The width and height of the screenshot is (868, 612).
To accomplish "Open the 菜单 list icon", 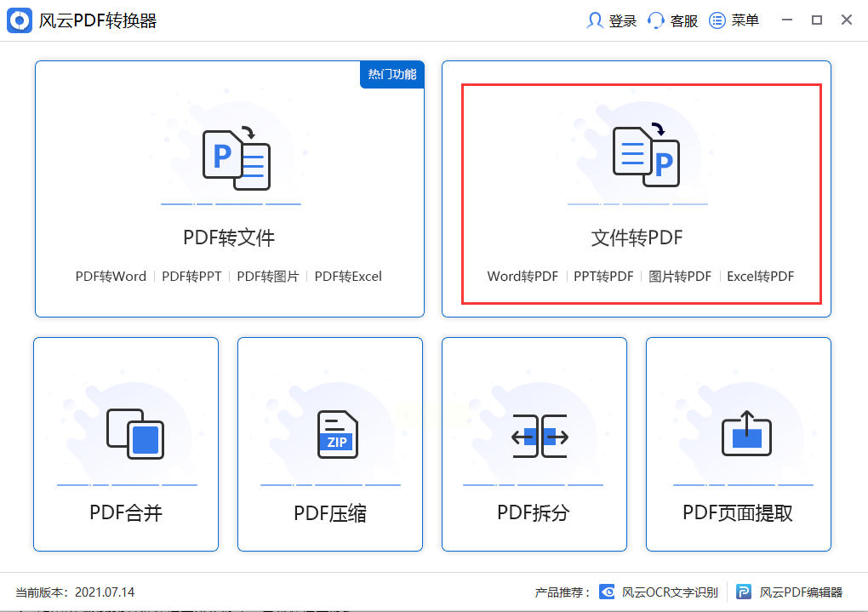I will click(717, 20).
